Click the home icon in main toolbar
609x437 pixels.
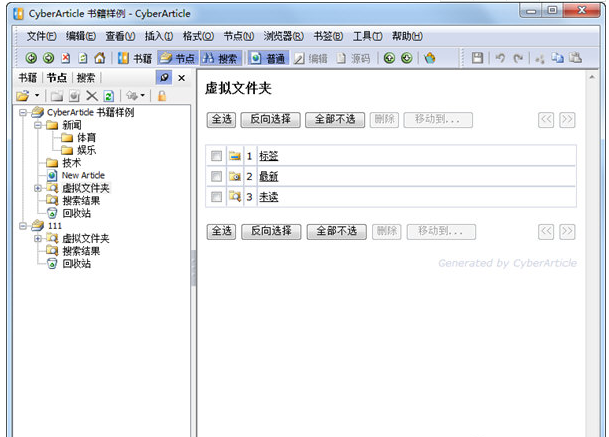point(99,58)
